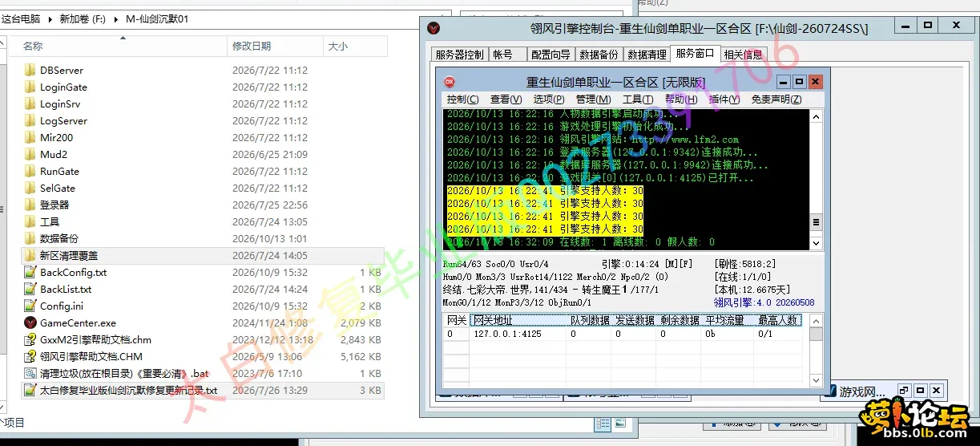Select the BackConfig.txt file icon
The height and width of the screenshot is (446, 980).
click(x=30, y=273)
